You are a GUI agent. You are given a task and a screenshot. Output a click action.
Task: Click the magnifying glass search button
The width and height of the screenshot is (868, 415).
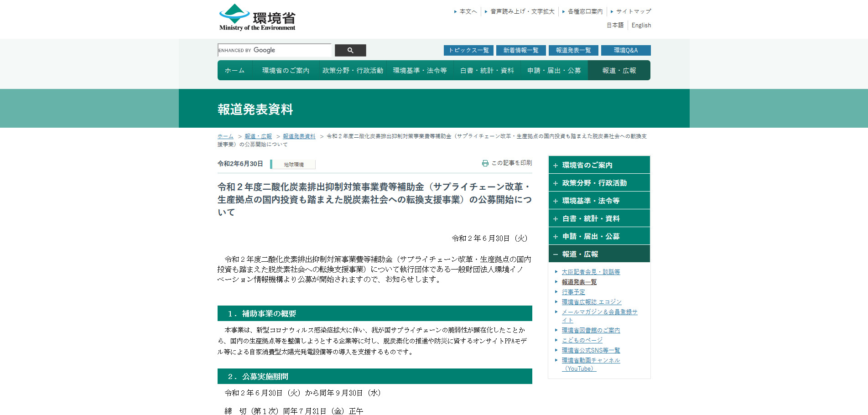pyautogui.click(x=350, y=50)
